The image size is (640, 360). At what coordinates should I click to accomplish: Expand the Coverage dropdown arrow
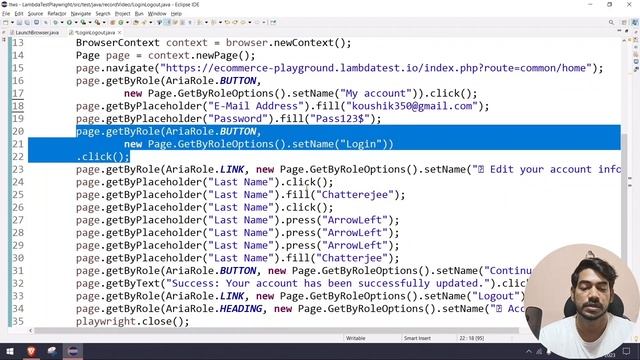click(x=90, y=22)
